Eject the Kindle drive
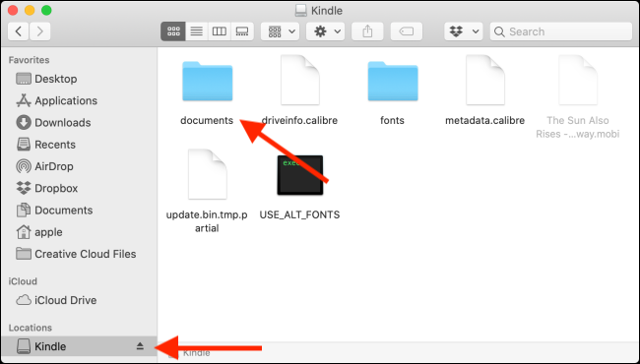Viewport: 640px width, 364px height. (x=140, y=346)
